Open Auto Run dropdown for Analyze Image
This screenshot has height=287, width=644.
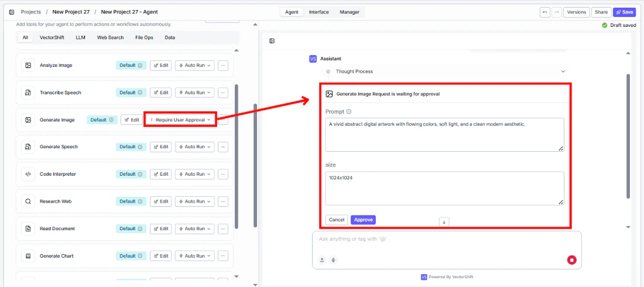tap(195, 66)
